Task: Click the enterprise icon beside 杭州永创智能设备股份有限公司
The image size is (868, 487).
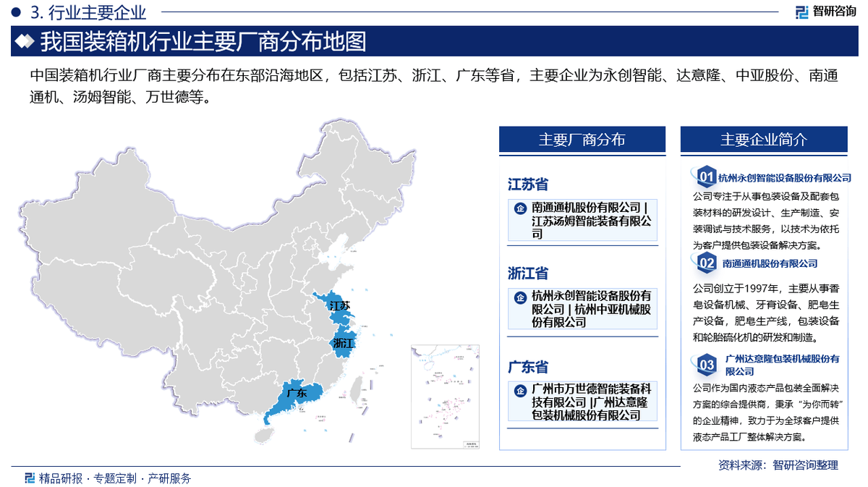Action: [x=519, y=297]
